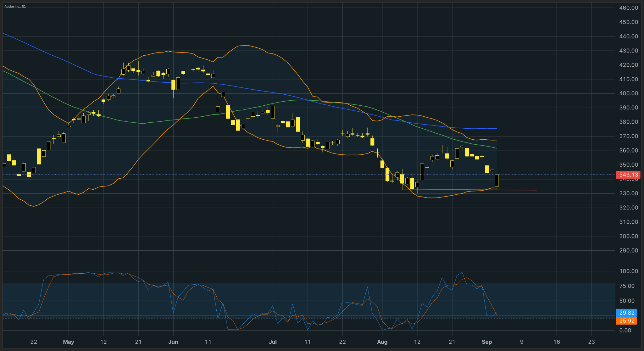Click the date label 9 after Sep
Screen dimensions: 644x351
pos(522,342)
